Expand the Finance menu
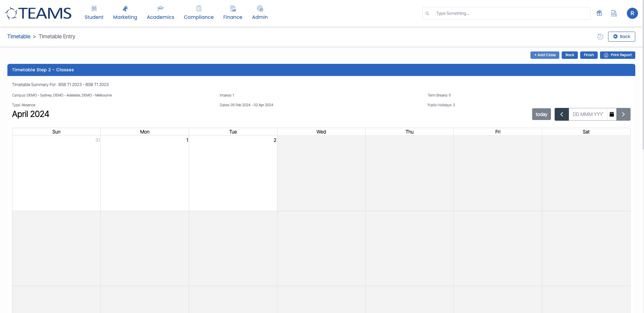 [232, 13]
